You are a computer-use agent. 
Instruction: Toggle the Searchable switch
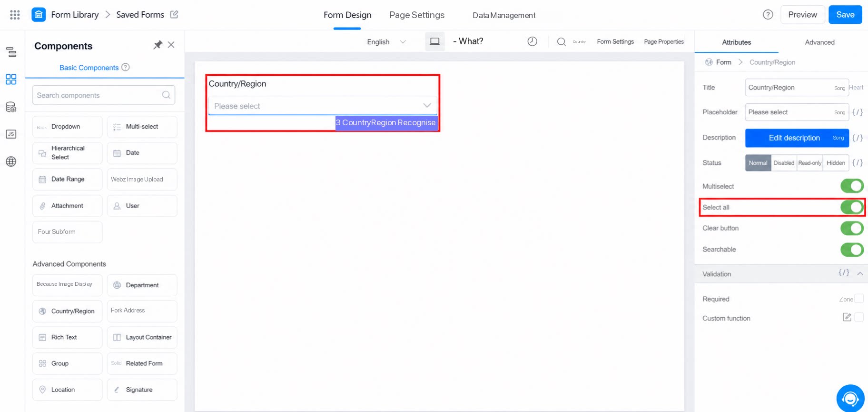852,250
